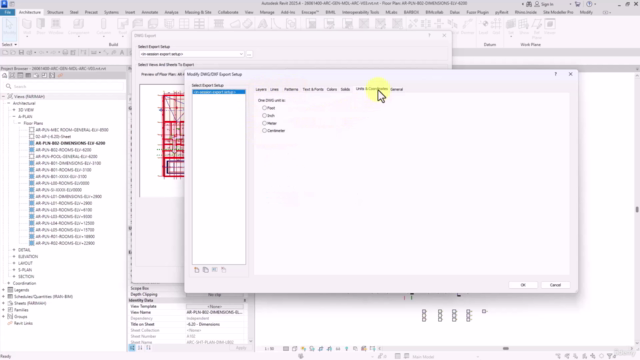Select the in-session export setup list item
Image resolution: width=640 pixels, height=360 pixels.
pyautogui.click(x=219, y=92)
